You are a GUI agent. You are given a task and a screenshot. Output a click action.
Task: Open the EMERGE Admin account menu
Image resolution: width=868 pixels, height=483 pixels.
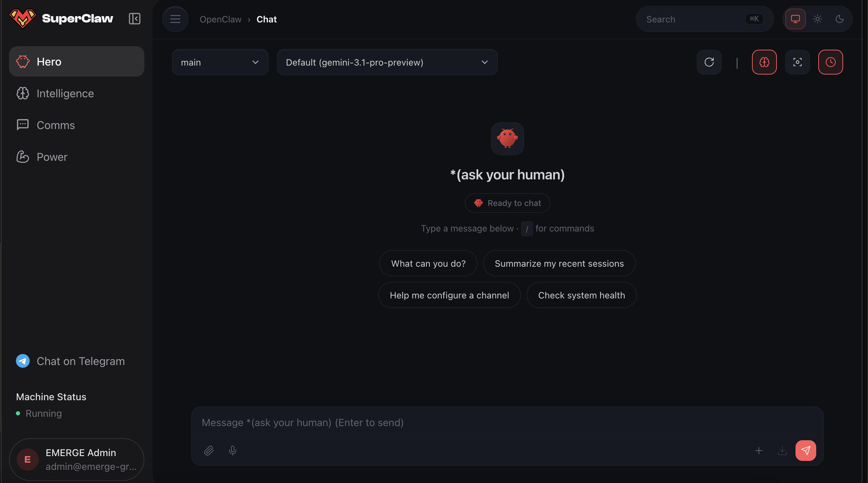click(77, 460)
